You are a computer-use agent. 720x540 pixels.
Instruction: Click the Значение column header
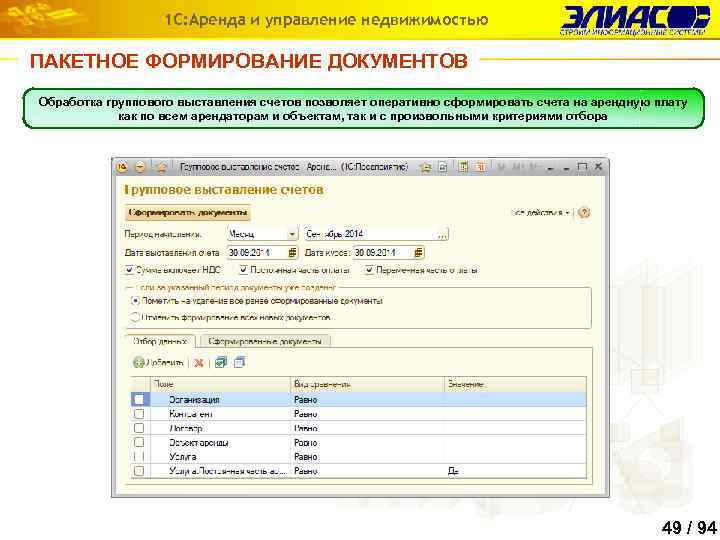coord(516,384)
